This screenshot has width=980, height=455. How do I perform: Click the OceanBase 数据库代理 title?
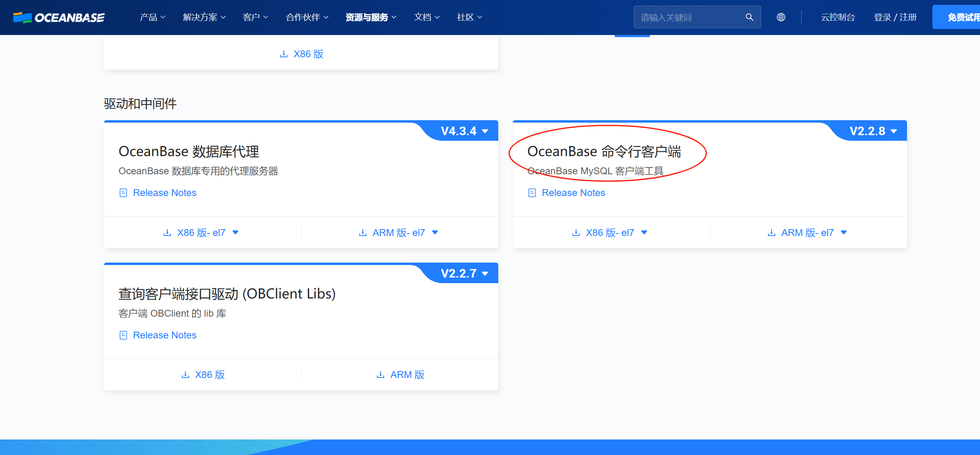189,152
